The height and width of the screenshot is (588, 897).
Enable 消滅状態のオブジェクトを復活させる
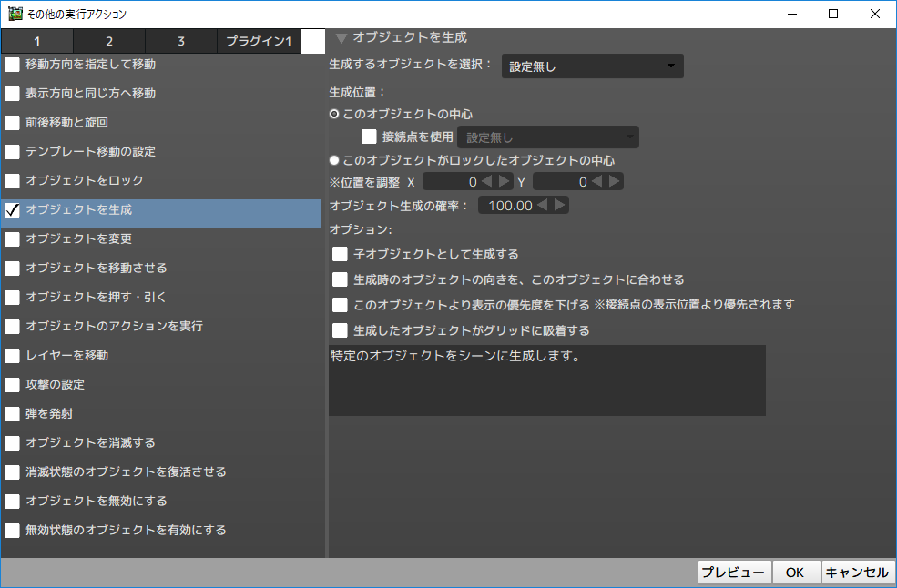coord(12,471)
